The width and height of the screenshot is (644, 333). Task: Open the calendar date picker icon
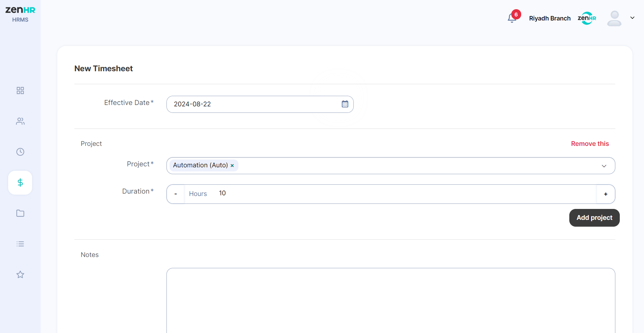point(345,104)
